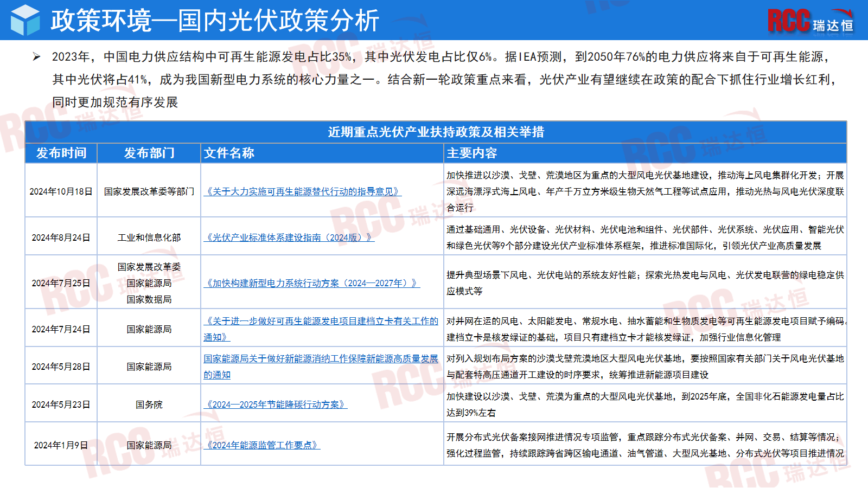Open the 《2024—2025年节能降碳行动方案》 link
The height and width of the screenshot is (488, 868).
(276, 404)
